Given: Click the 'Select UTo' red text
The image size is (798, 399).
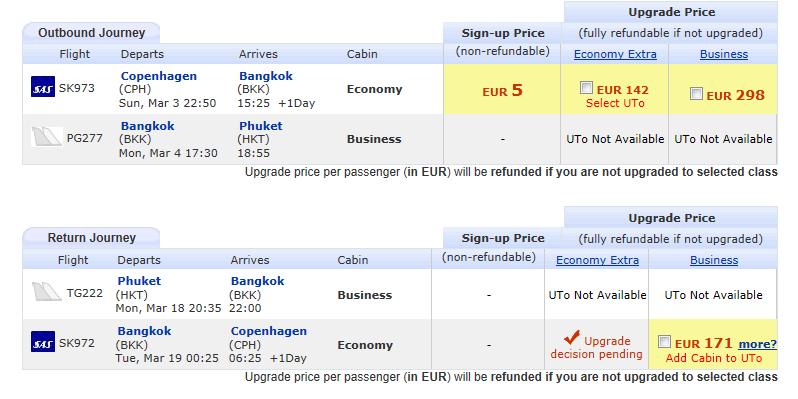Looking at the screenshot, I should pyautogui.click(x=615, y=103).
